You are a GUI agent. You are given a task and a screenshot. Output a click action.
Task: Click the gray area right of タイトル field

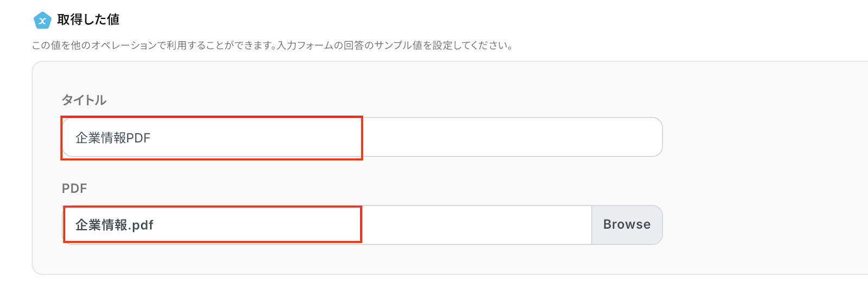click(x=759, y=137)
